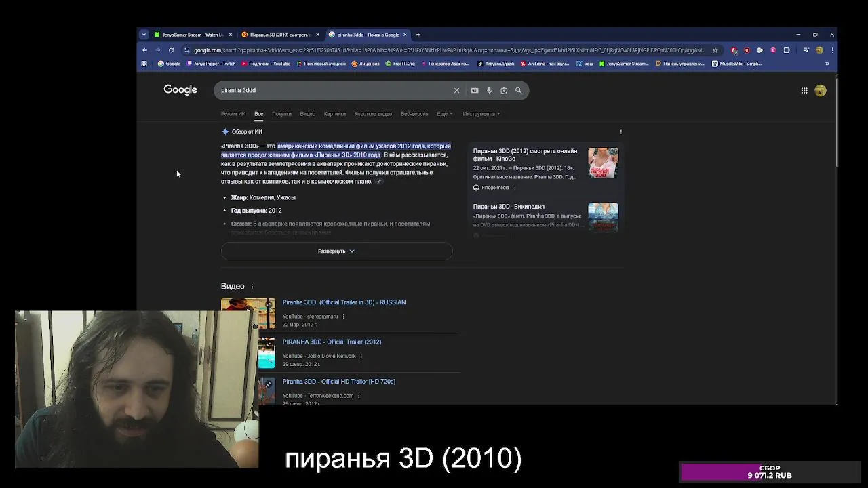Switch to the Режим ИИ tab
The height and width of the screenshot is (488, 868).
[x=233, y=114]
